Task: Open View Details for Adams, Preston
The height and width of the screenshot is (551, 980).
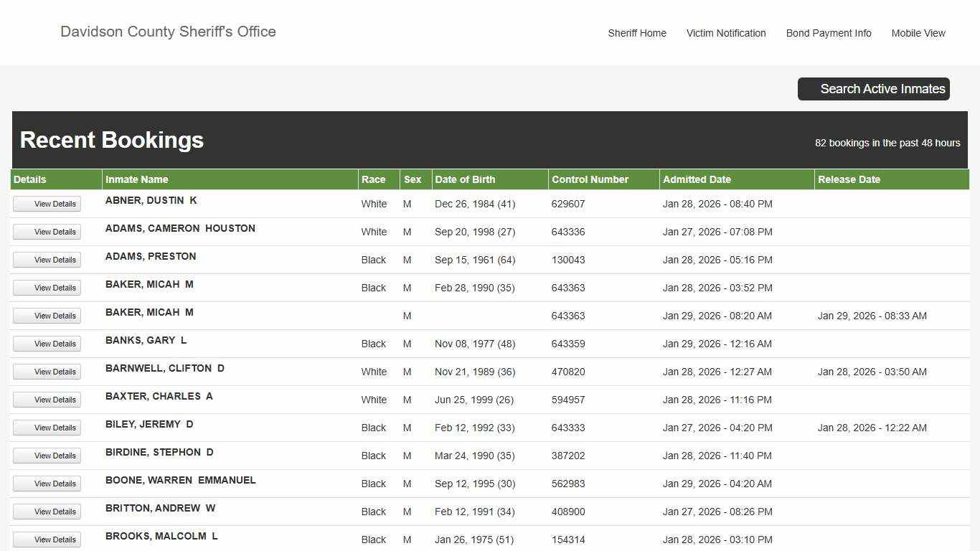Action: click(x=47, y=260)
